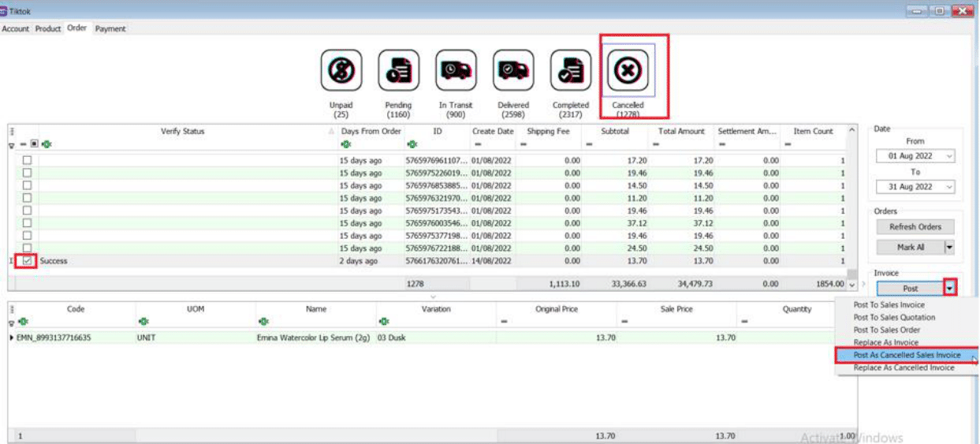
Task: Open the Completed orders icon
Action: 571,70
